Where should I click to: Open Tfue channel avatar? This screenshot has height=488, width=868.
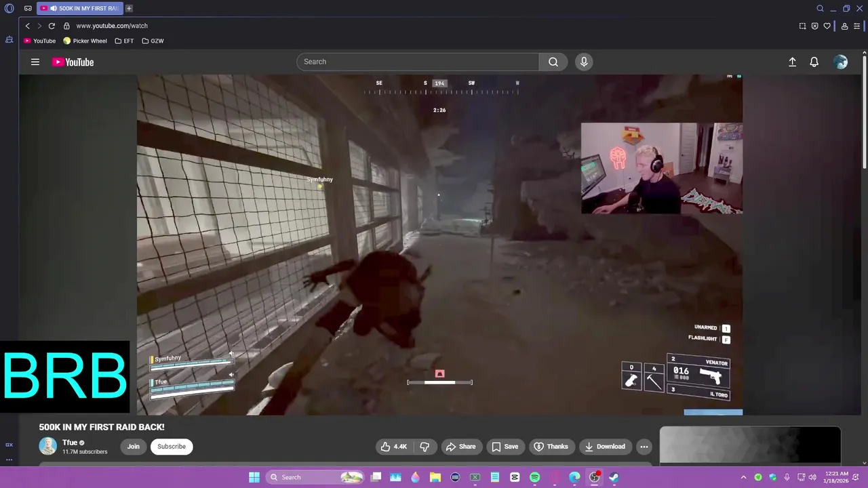[47, 446]
